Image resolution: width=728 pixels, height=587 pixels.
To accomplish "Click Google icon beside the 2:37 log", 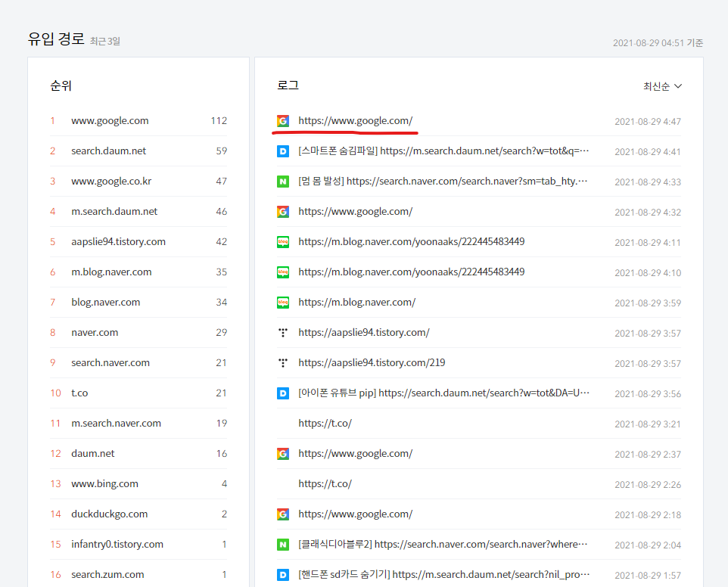I will (283, 454).
